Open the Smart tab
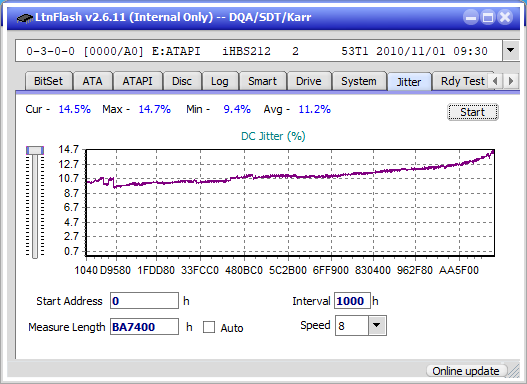Screen dimensions: 527x384 pos(262,81)
